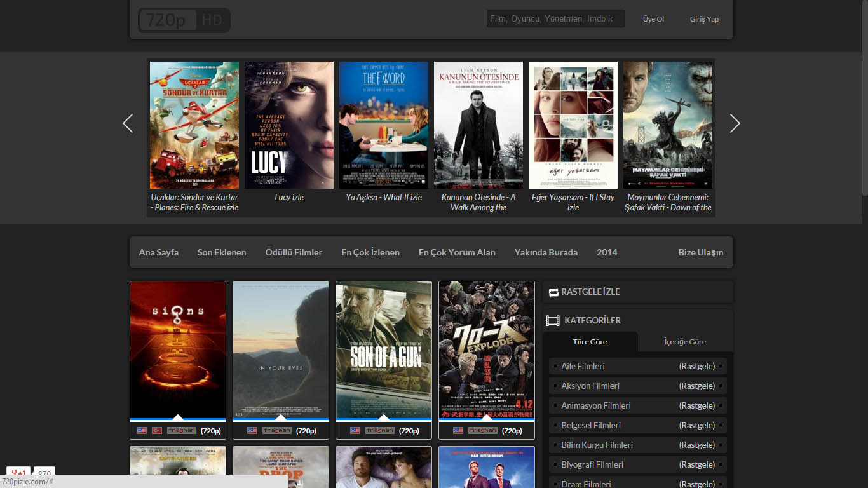Click the (720p) label under Crows Explode

point(512,431)
